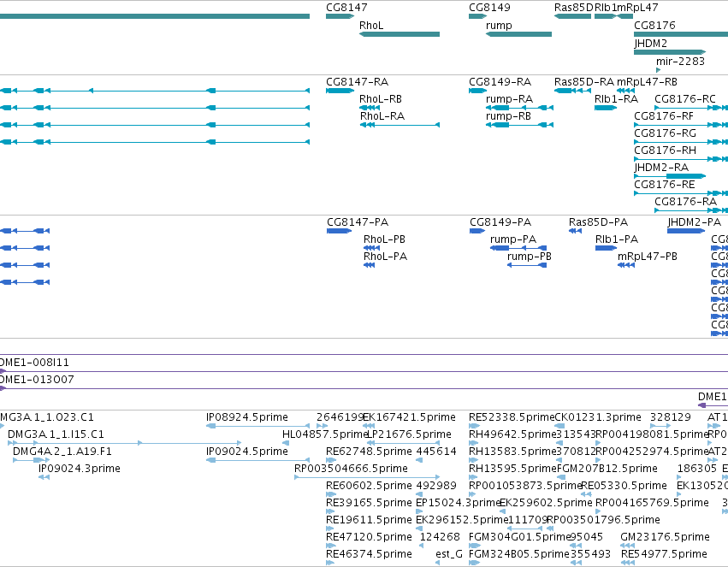
Task: Select the CG8176-RC transcript label
Action: tap(685, 99)
